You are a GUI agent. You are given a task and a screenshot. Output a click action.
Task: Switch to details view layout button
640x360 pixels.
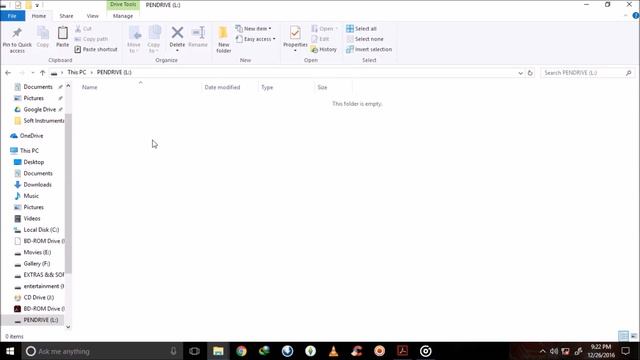coord(623,336)
